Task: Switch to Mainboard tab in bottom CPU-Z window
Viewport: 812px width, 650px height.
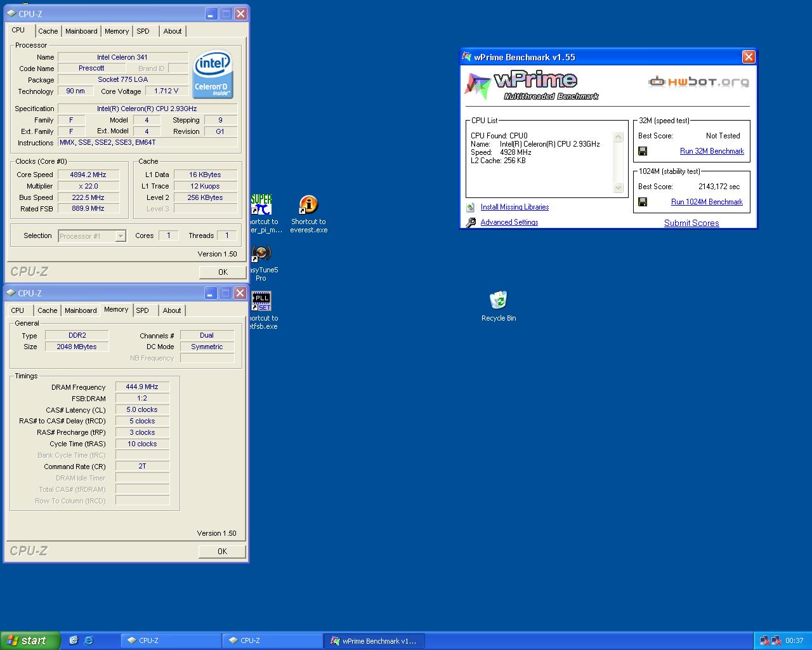Action: (x=81, y=310)
